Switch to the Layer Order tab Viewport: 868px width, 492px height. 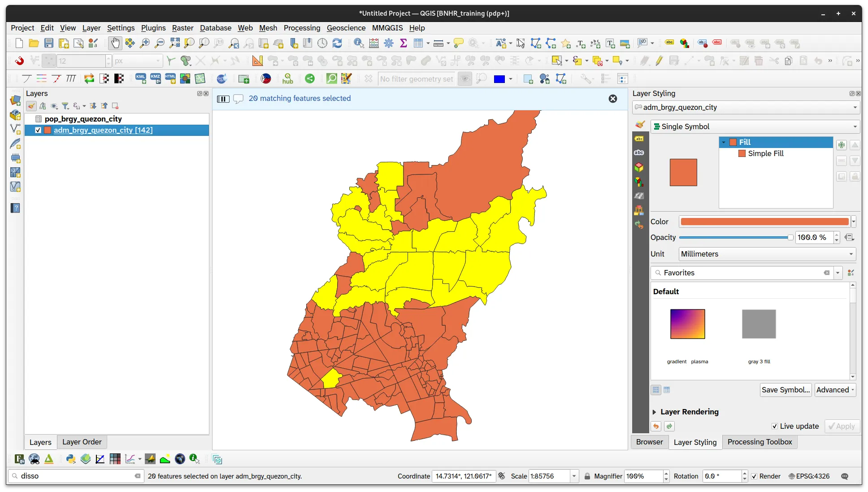click(82, 442)
